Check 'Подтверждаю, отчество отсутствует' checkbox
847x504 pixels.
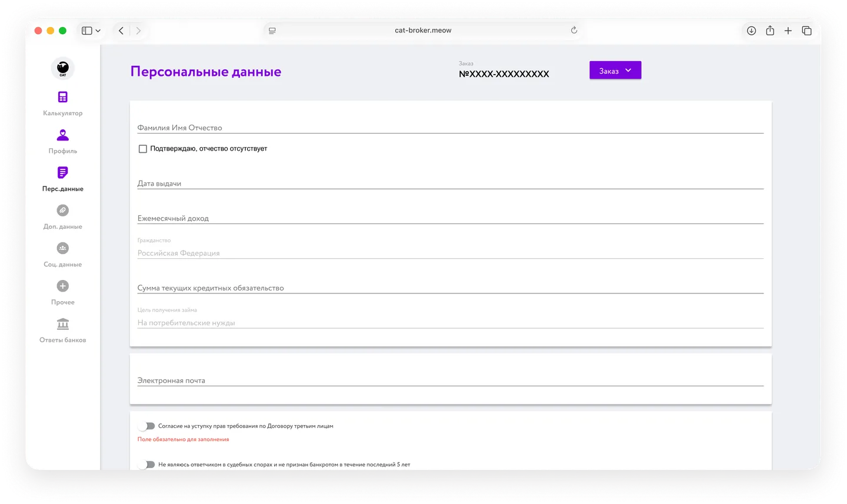click(x=143, y=149)
